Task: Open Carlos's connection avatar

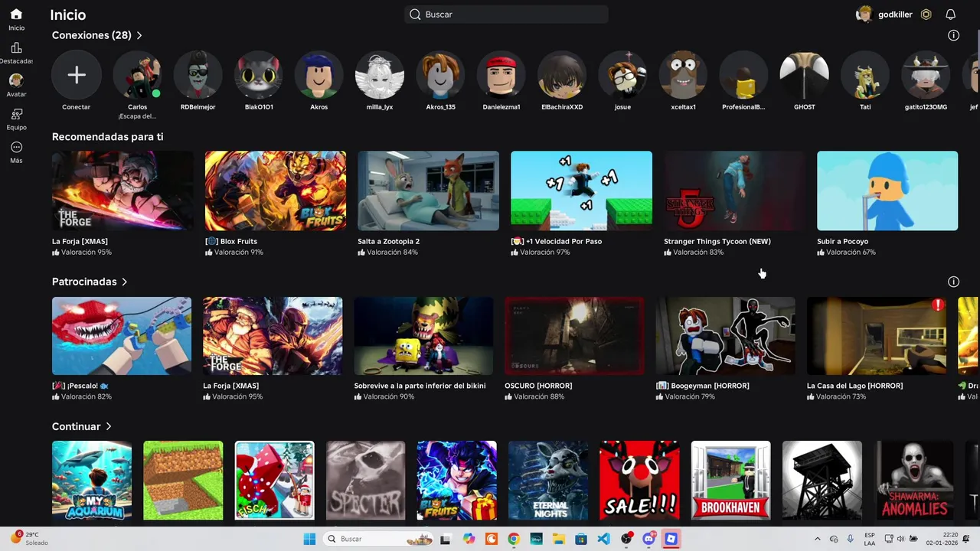Action: [x=137, y=75]
